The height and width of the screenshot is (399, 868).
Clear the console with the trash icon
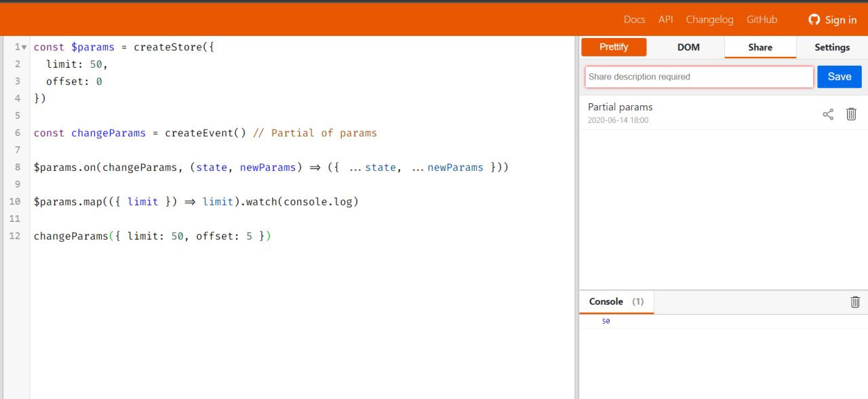point(855,302)
